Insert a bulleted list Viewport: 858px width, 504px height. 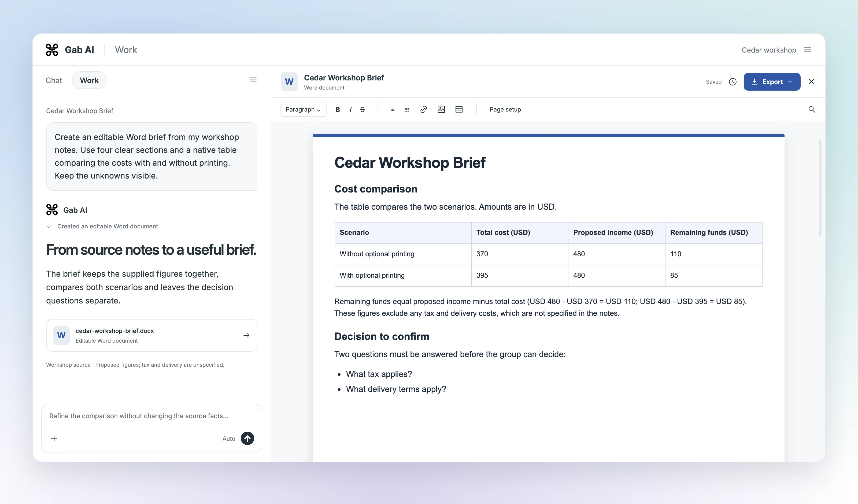click(x=393, y=110)
